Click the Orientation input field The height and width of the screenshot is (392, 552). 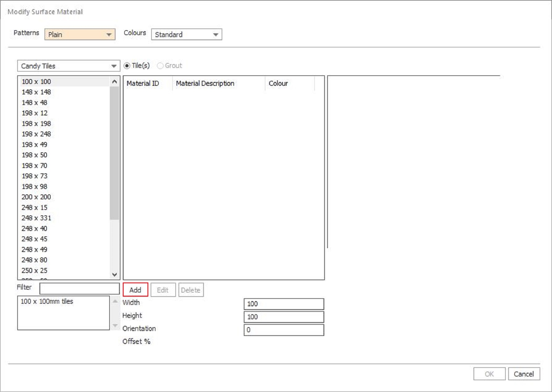click(284, 330)
